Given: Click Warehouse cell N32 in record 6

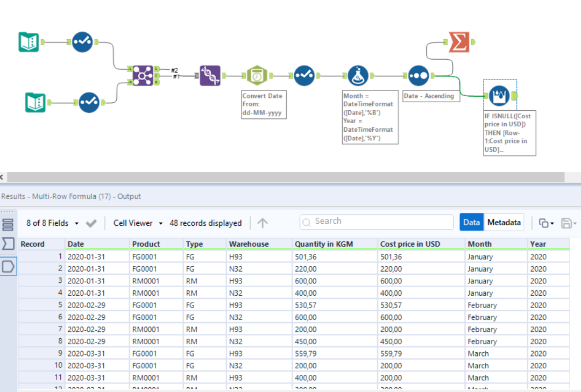Looking at the screenshot, I should 259,317.
